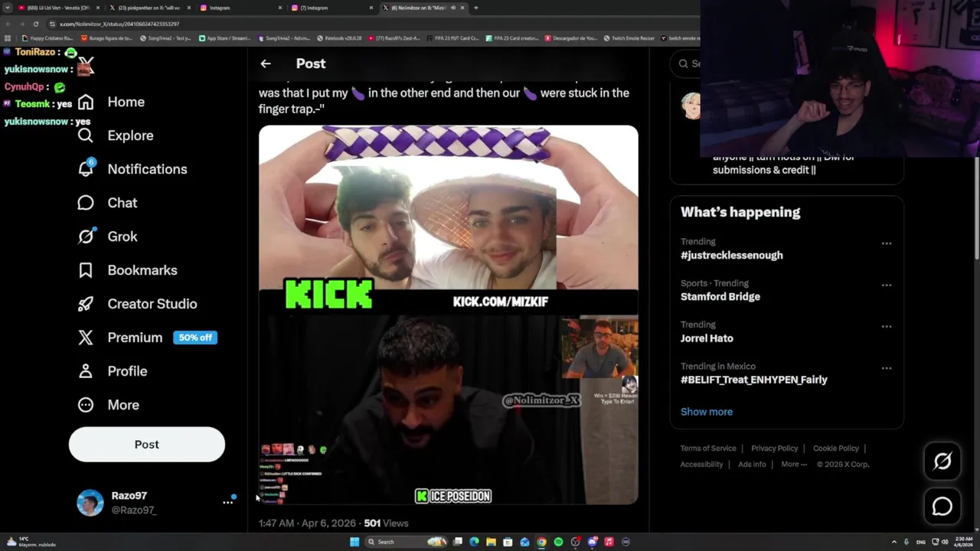
Task: Open Notifications bell icon
Action: point(86,168)
